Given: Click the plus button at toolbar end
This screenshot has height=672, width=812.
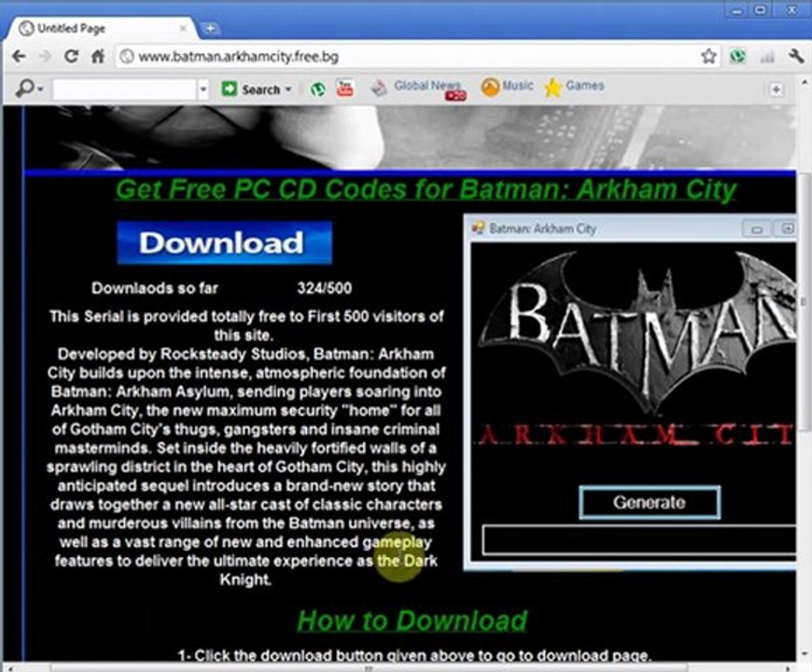Looking at the screenshot, I should [776, 90].
